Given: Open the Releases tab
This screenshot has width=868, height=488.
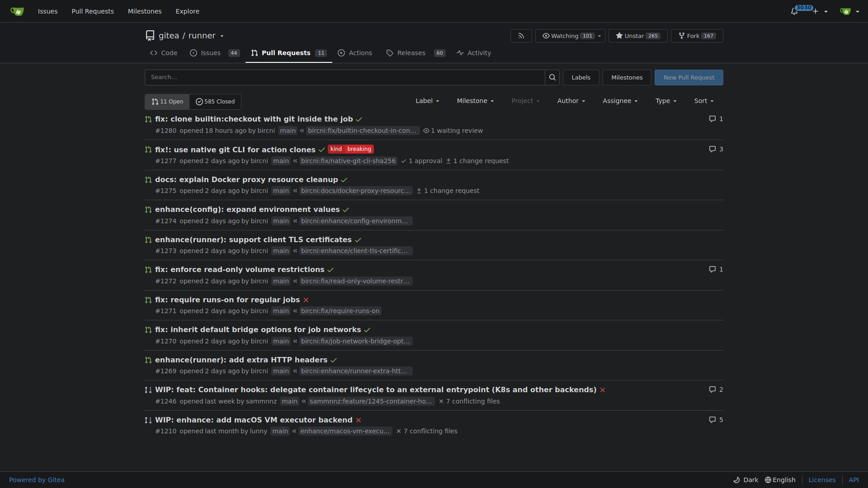Looking at the screenshot, I should tap(416, 53).
